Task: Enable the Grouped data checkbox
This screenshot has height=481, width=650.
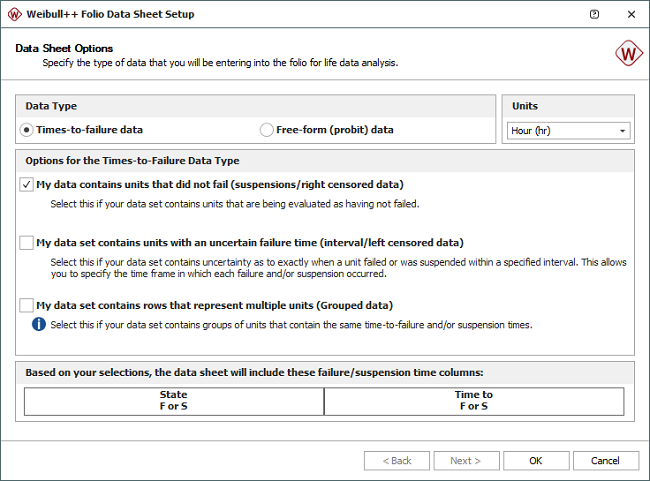Action: coord(26,305)
